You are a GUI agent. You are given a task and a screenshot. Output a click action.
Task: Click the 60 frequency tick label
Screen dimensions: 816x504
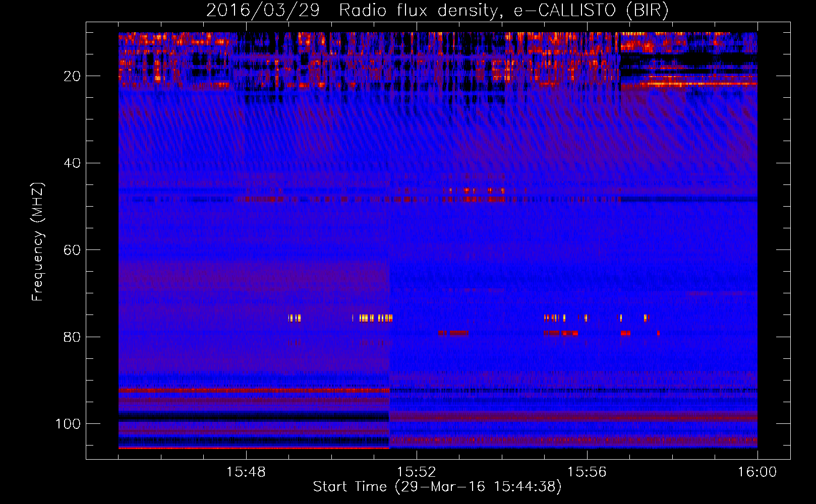coord(73,250)
